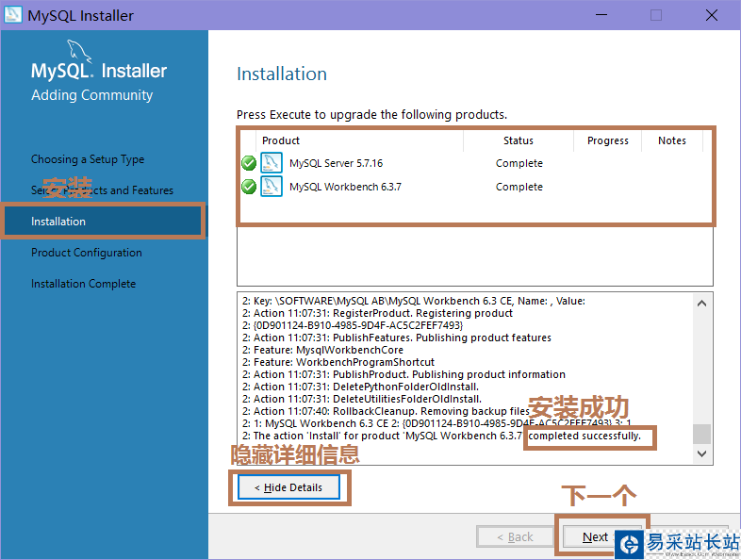Viewport: 741px width, 560px height.
Task: Select the Select Products and Features step
Action: coord(102,190)
